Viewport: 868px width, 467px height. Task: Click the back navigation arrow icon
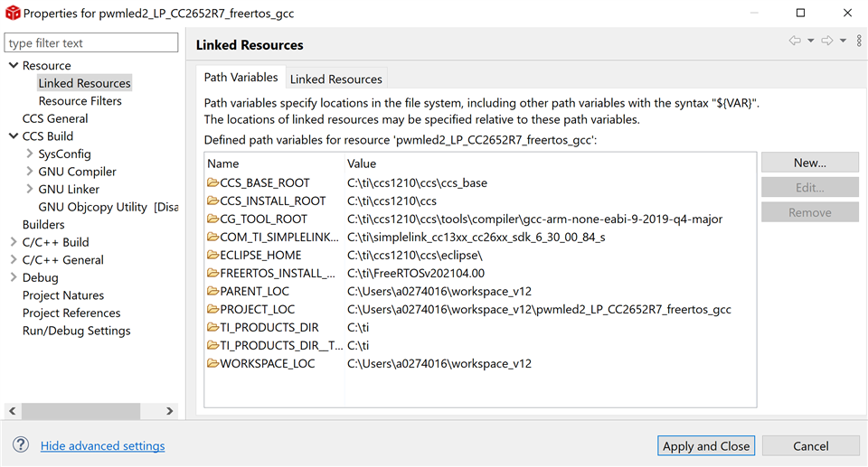click(795, 41)
